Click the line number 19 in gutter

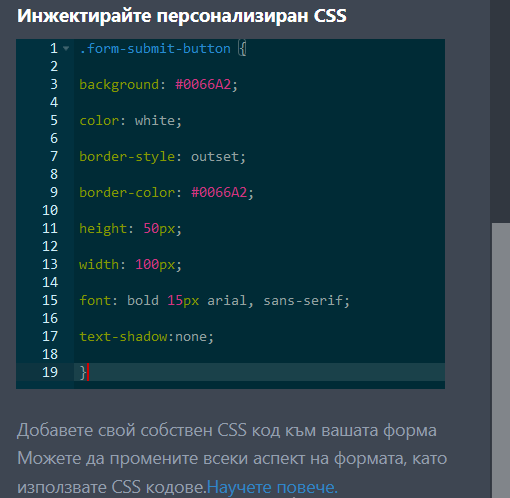[x=50, y=372]
